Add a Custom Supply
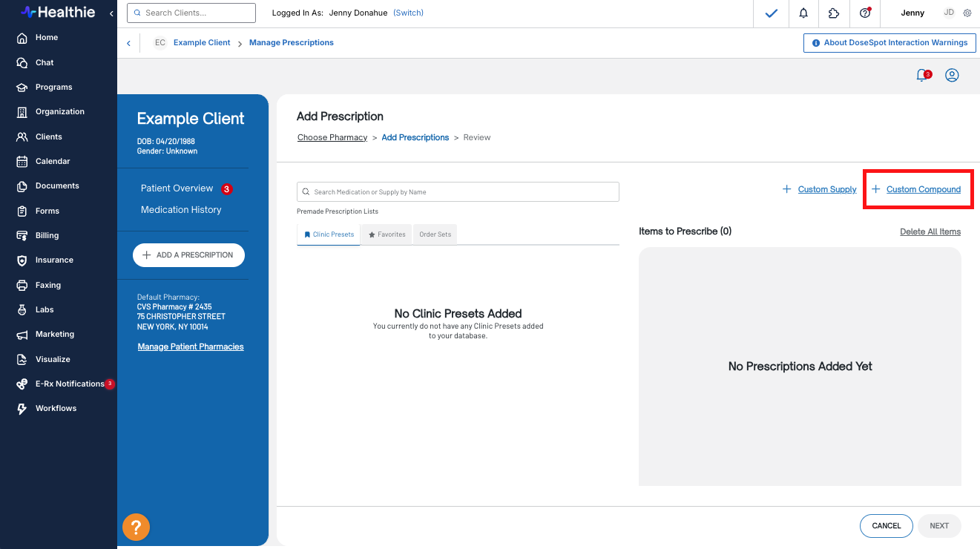 click(x=820, y=190)
